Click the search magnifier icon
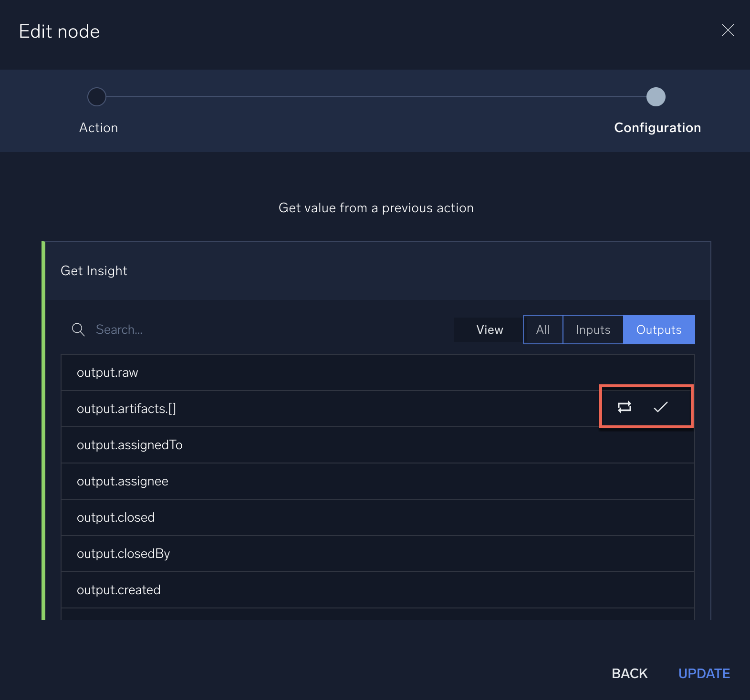This screenshot has width=750, height=700. [x=78, y=329]
